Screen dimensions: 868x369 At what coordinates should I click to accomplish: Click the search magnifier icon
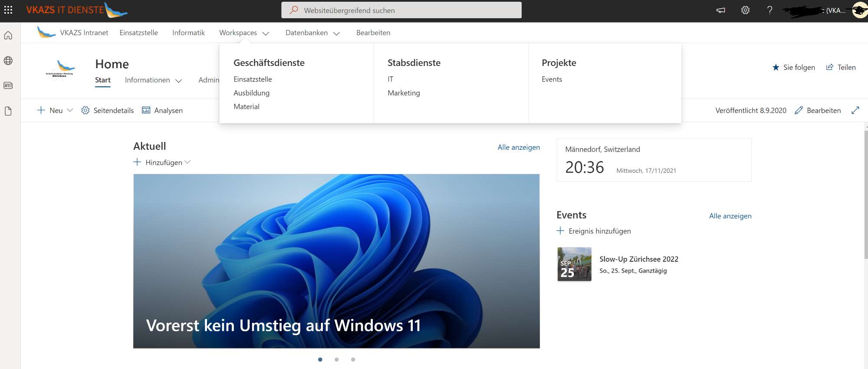[x=294, y=10]
